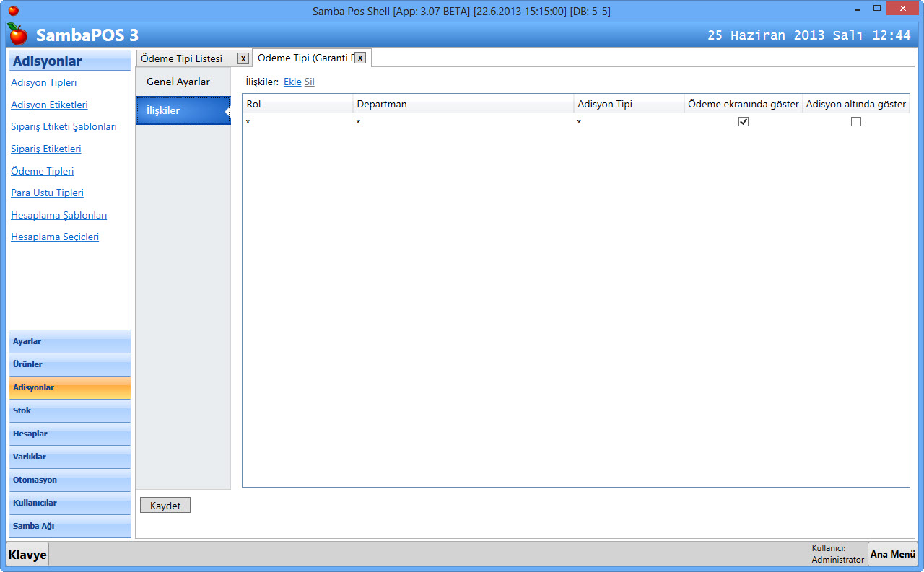924x572 pixels.
Task: Go to Ana Menü
Action: click(x=892, y=554)
